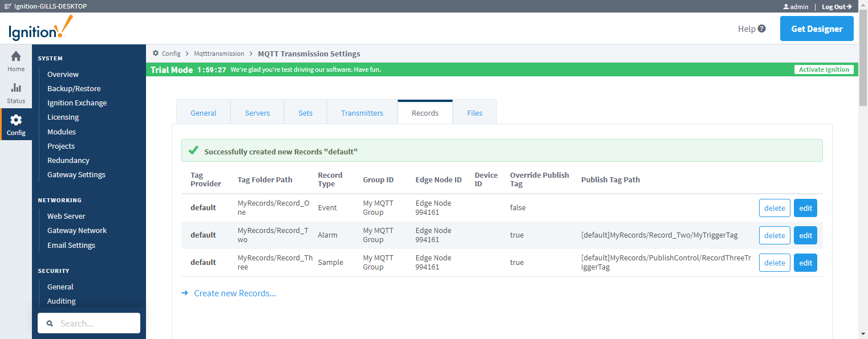This screenshot has height=339, width=868.
Task: Open Gateway Network in the sidebar
Action: [77, 230]
